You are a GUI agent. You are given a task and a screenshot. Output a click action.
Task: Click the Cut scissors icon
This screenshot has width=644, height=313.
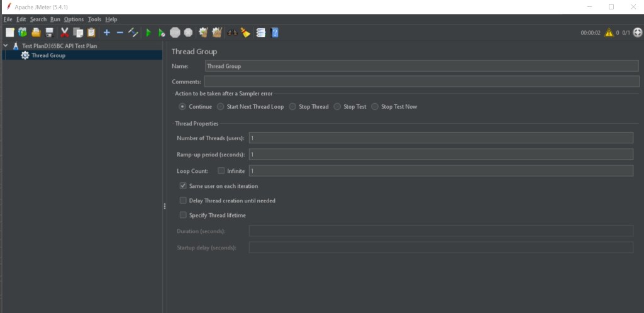coord(65,33)
